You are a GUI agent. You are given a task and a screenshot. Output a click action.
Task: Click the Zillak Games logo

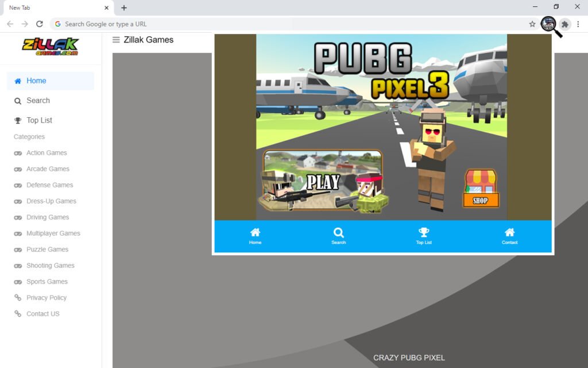pyautogui.click(x=51, y=47)
